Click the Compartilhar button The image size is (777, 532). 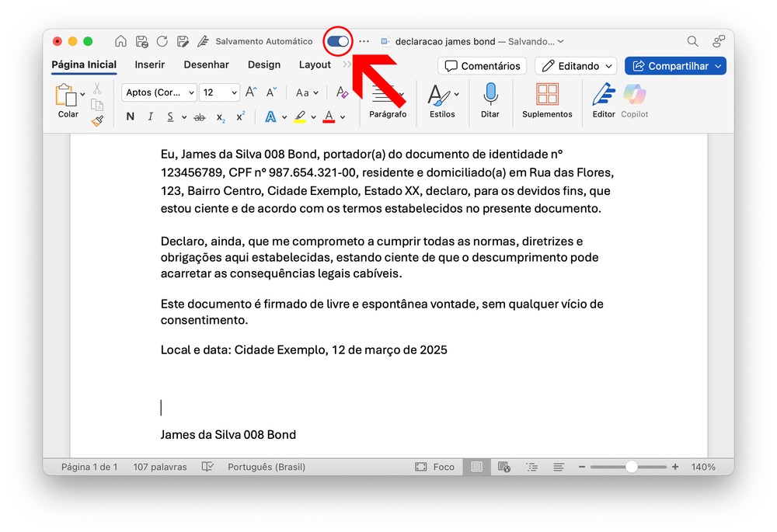pyautogui.click(x=675, y=66)
